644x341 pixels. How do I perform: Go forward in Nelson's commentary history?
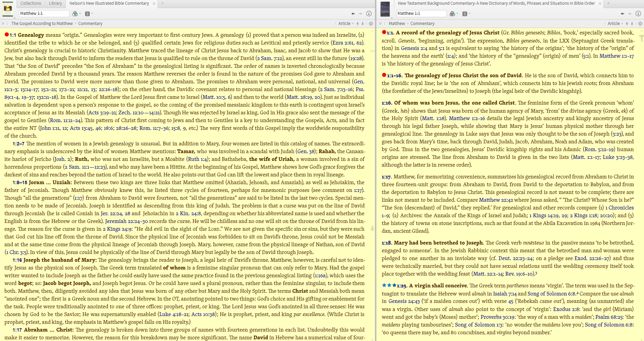(360, 13)
